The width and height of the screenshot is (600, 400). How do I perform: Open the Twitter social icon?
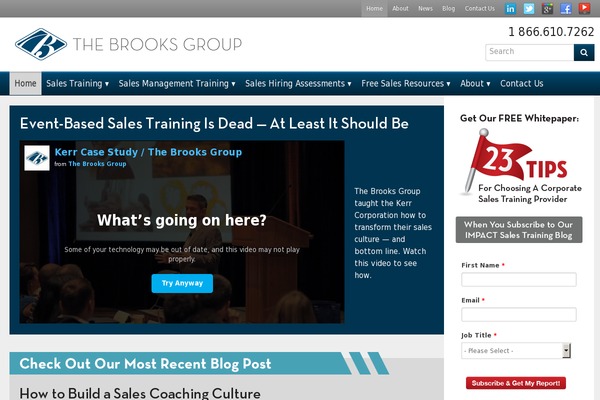[x=529, y=8]
